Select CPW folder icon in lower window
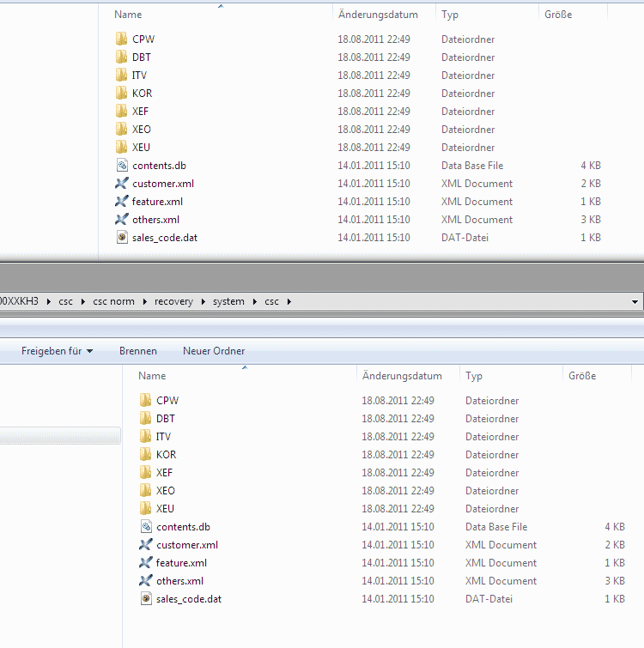The height and width of the screenshot is (648, 644). 145,400
